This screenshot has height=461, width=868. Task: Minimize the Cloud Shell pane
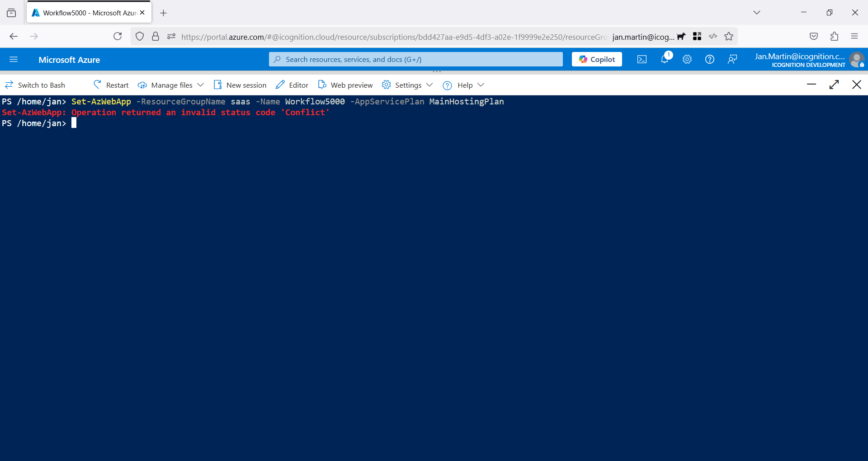811,85
